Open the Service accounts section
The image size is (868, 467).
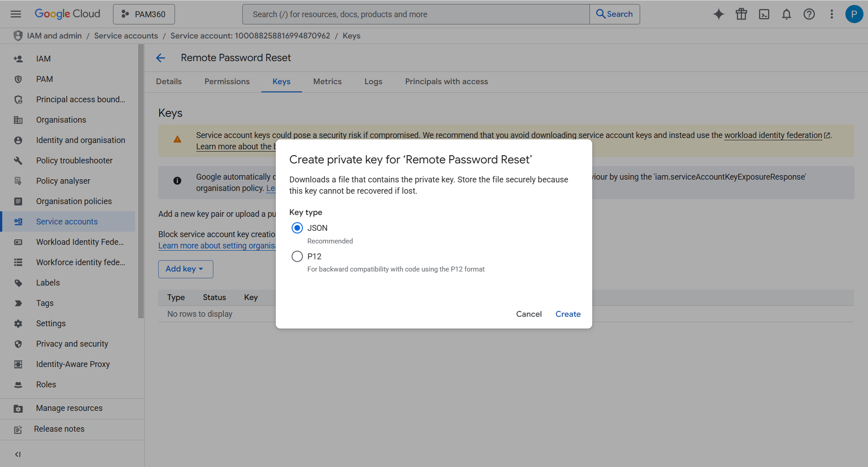point(67,221)
